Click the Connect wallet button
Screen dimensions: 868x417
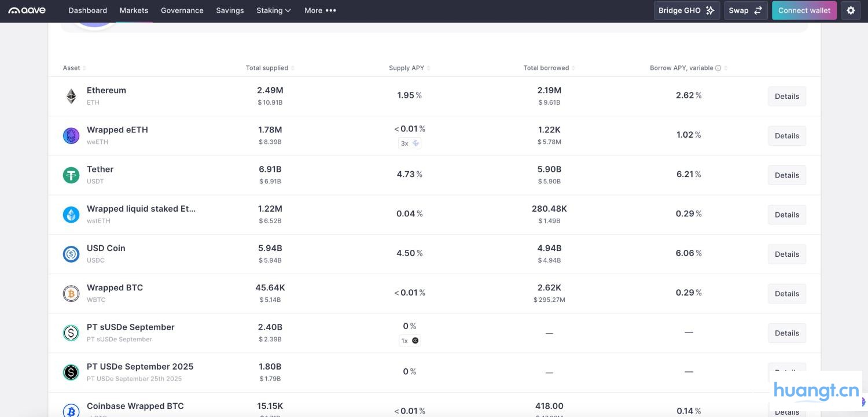pos(804,10)
